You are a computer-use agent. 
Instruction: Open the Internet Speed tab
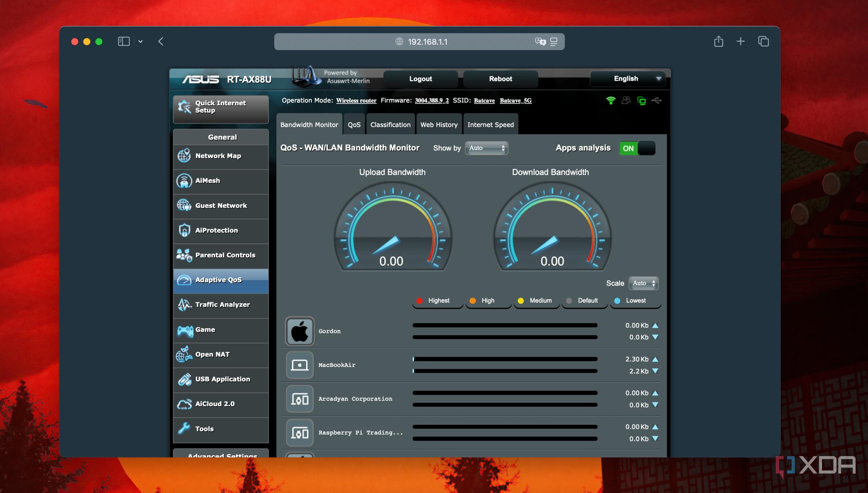490,125
